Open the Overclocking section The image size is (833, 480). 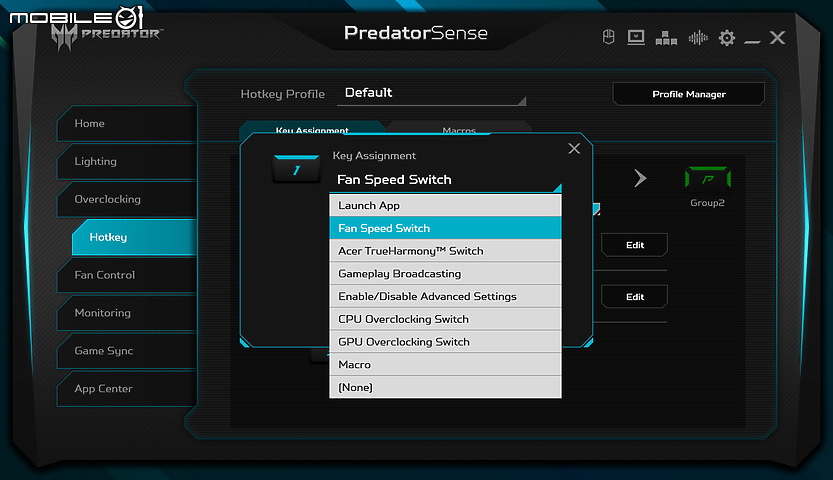pyautogui.click(x=128, y=200)
